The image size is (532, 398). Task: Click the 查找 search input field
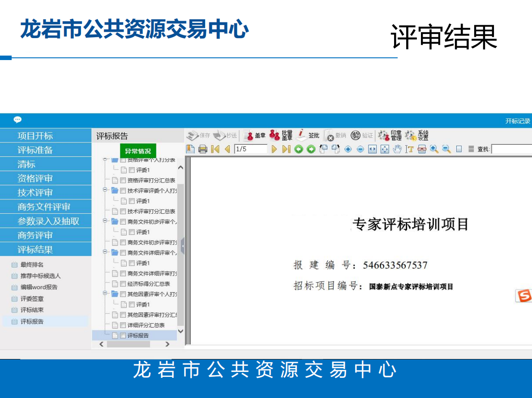click(x=511, y=149)
